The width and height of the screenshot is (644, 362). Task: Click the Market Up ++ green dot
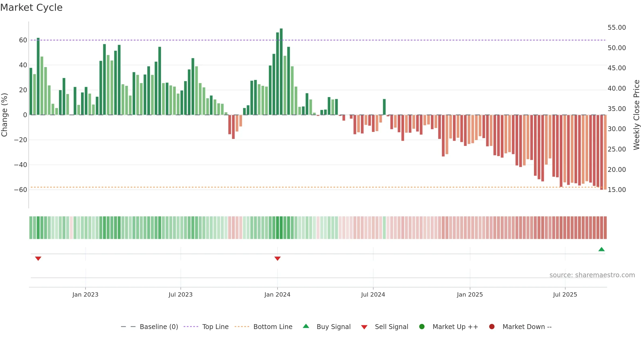coord(422,327)
